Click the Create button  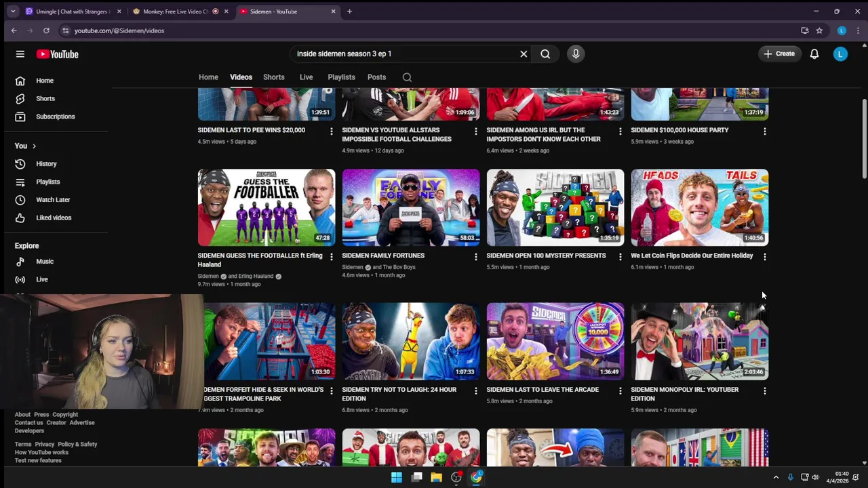click(780, 54)
